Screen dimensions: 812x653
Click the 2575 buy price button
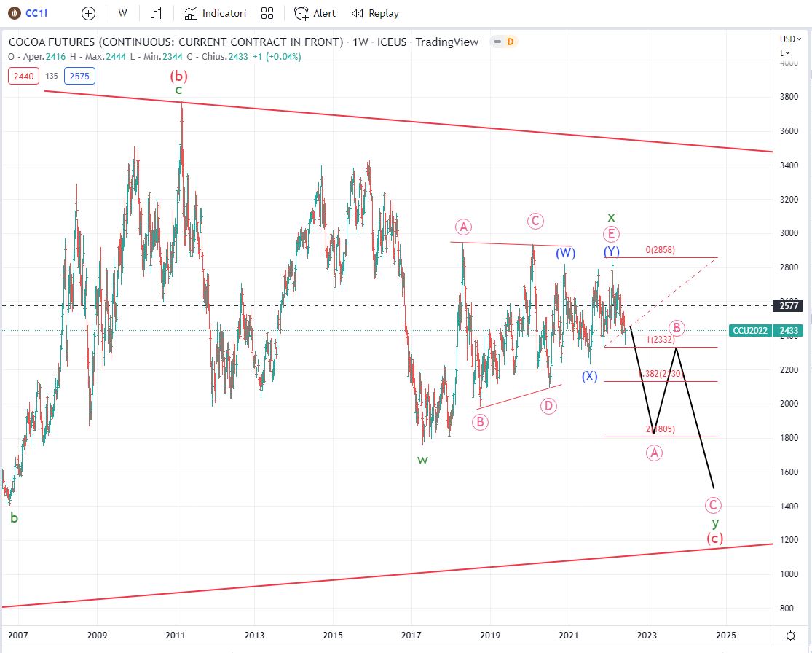click(79, 77)
